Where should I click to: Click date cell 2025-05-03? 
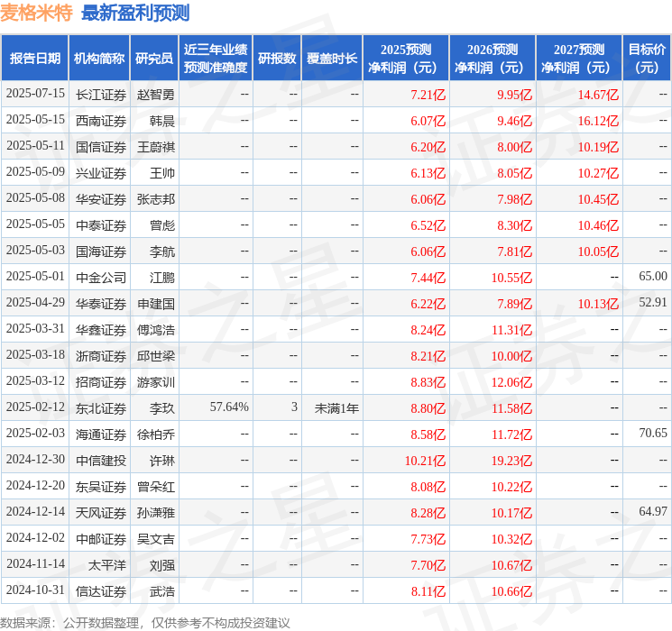[x=35, y=251]
